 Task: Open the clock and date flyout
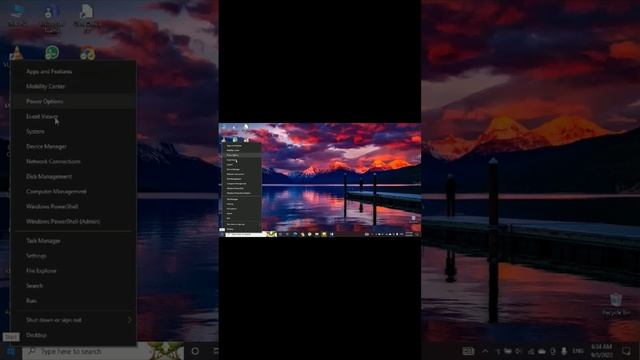[x=601, y=351]
